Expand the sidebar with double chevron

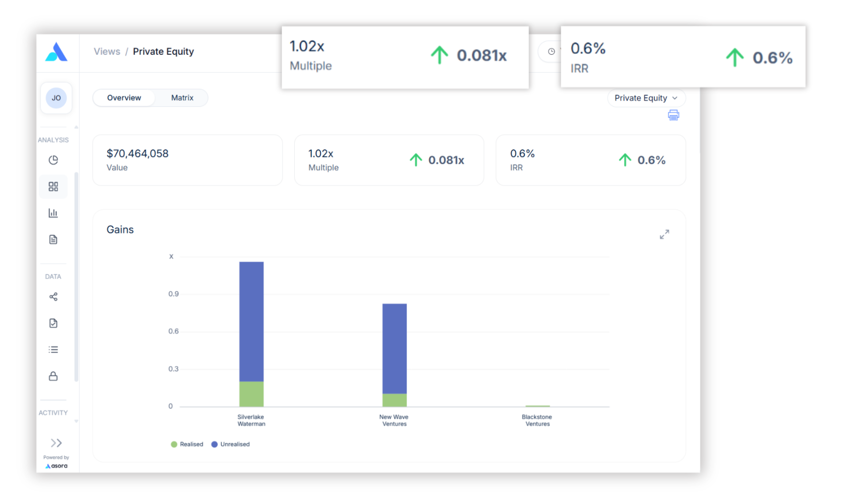click(56, 443)
